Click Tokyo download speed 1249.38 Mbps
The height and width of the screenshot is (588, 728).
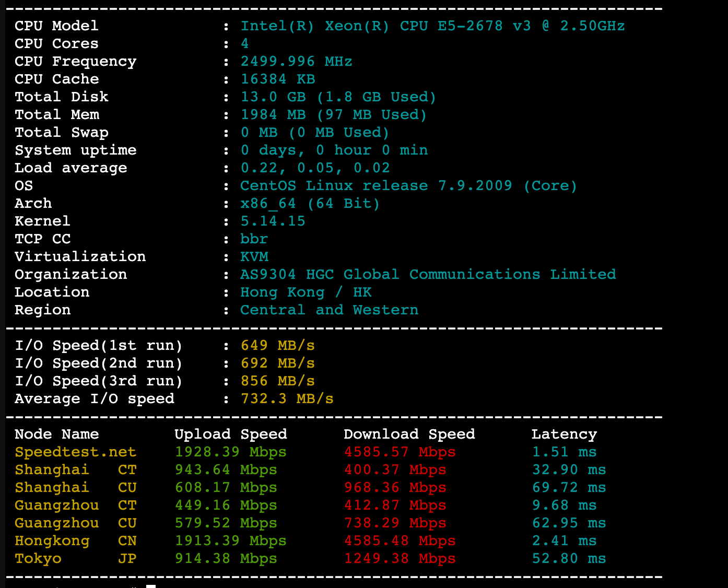400,559
